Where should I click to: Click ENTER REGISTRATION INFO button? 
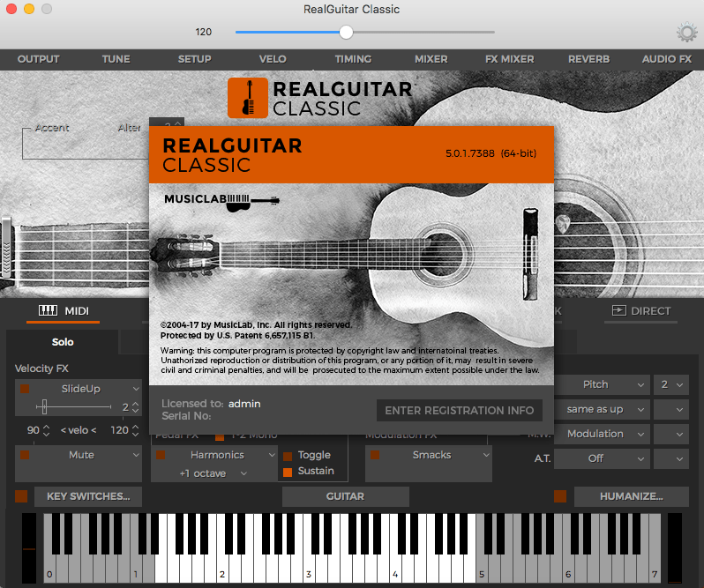pos(460,411)
